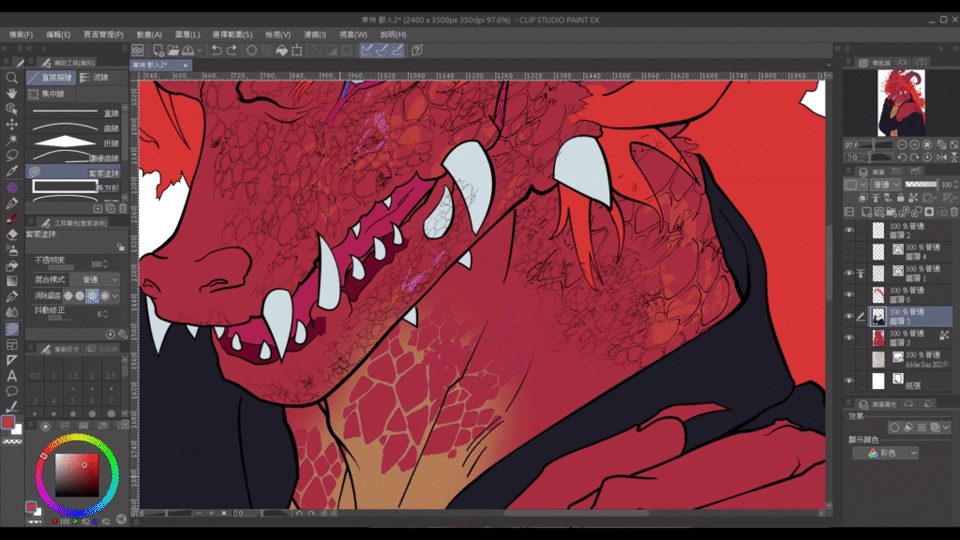
Task: Click Navigator zoom out minus icon
Action: (902, 144)
